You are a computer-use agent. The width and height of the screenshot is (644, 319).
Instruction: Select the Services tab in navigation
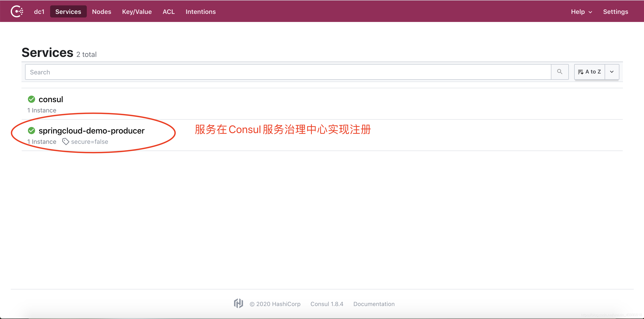(x=68, y=11)
